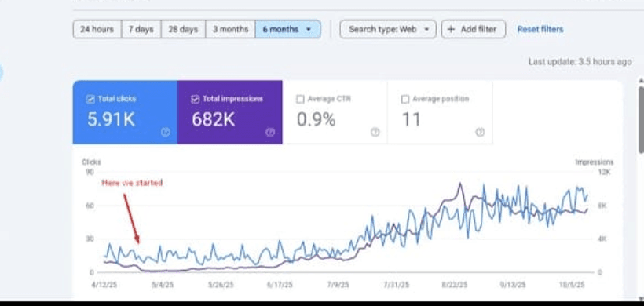This screenshot has height=306, width=644.
Task: Open the 6 months range dropdown
Action: [x=287, y=29]
